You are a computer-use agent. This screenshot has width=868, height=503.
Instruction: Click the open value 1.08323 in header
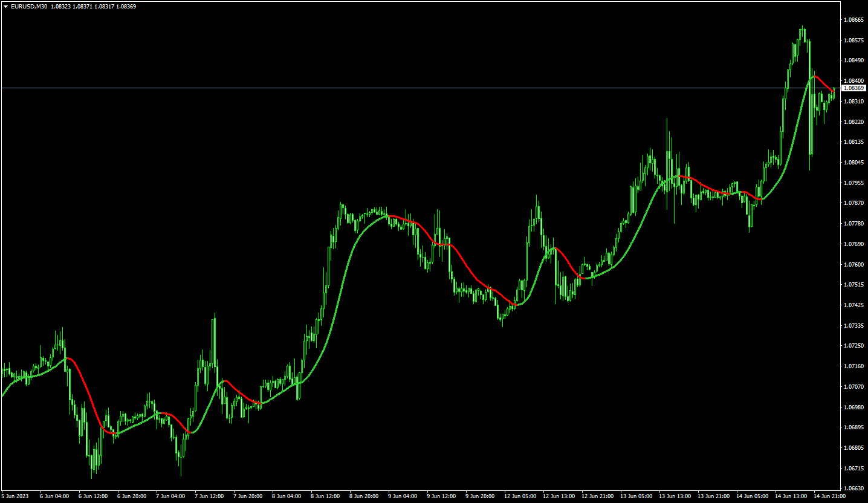coord(62,6)
